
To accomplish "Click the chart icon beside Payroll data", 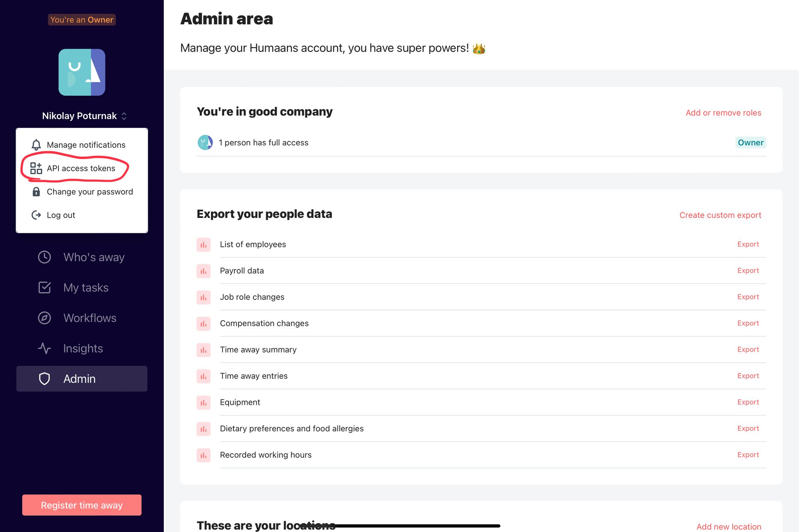I will coord(203,271).
